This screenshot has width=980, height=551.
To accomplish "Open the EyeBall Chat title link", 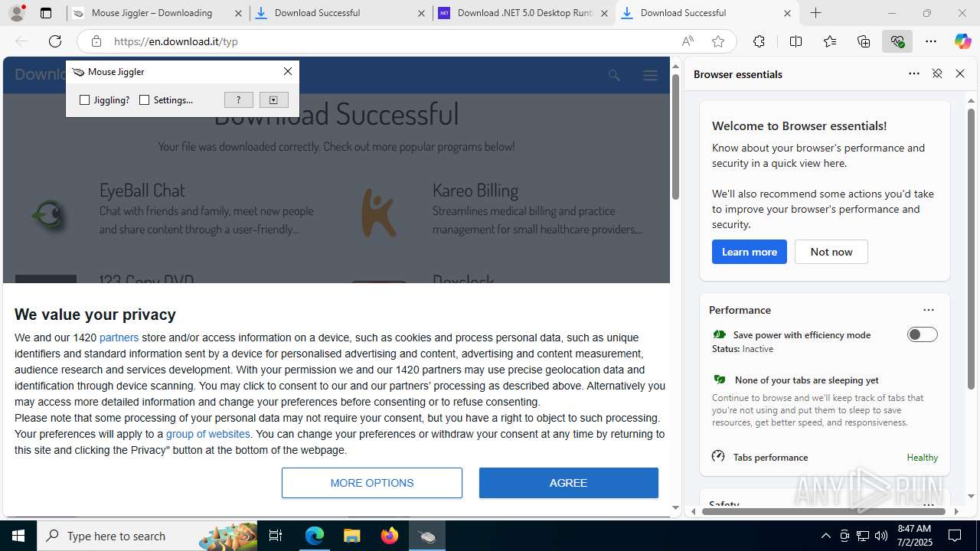I will (x=142, y=190).
